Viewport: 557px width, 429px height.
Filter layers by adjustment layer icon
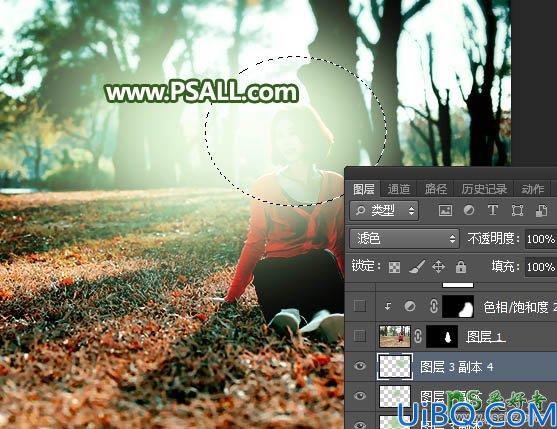coord(469,210)
